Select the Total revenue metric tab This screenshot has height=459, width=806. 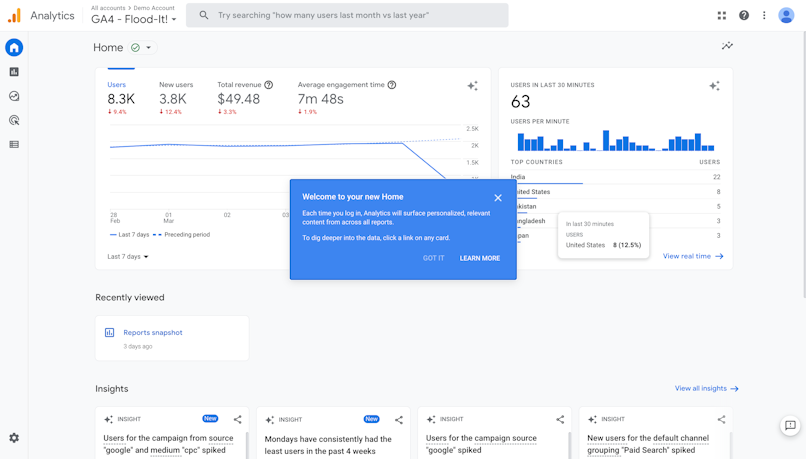pos(245,98)
